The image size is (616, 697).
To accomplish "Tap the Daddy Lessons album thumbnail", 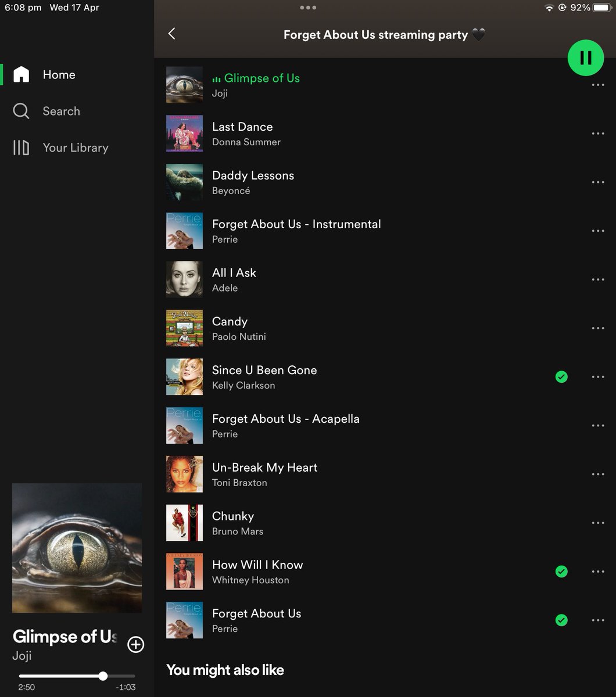I will 184,182.
